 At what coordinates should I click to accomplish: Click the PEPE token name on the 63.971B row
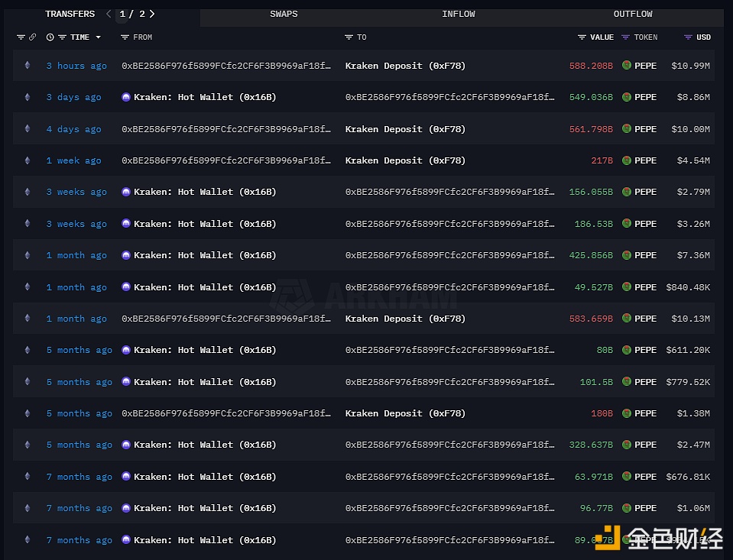click(x=646, y=477)
